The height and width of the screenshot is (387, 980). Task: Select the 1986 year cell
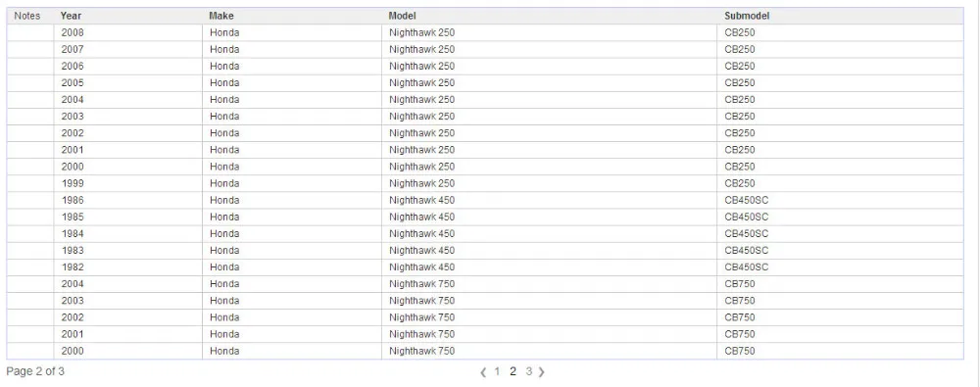[x=73, y=200]
